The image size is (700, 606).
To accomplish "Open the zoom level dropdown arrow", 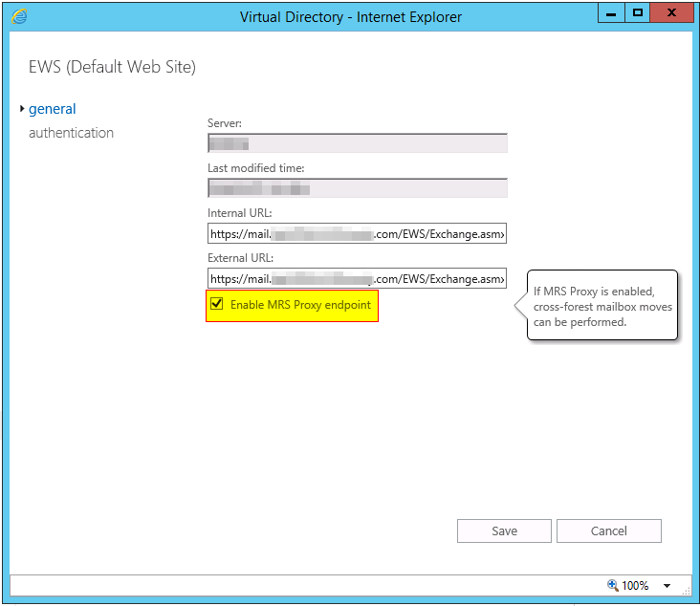I will (x=667, y=586).
